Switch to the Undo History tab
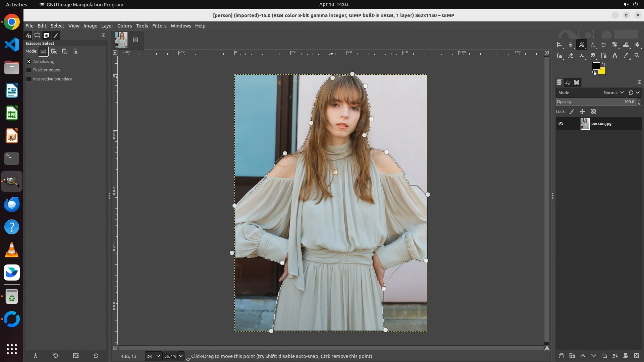This screenshot has height=362, width=644. pos(568,82)
